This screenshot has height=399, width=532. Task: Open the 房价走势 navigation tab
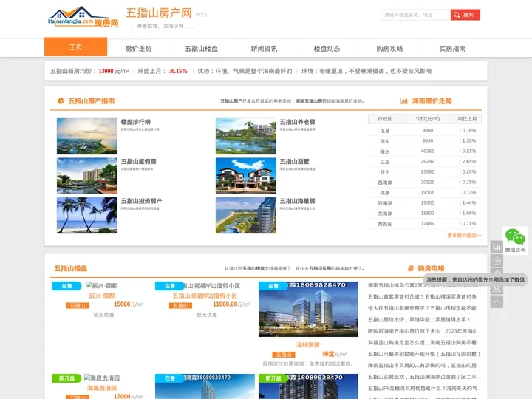(x=138, y=49)
